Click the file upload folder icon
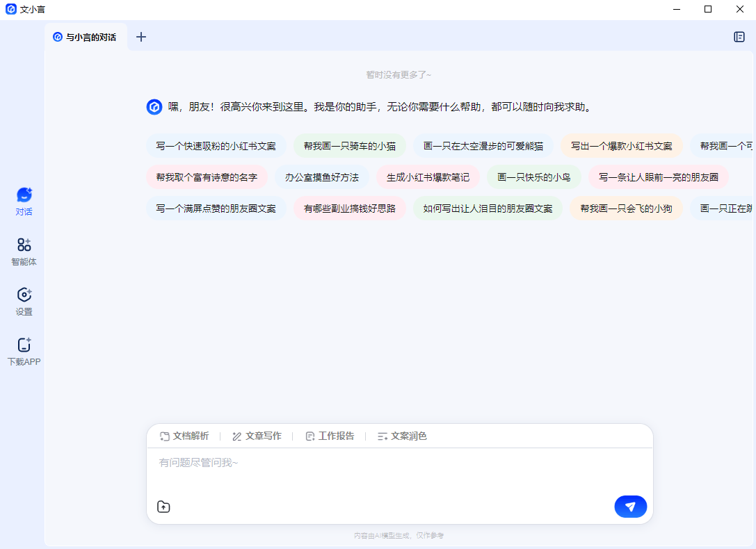 [163, 507]
